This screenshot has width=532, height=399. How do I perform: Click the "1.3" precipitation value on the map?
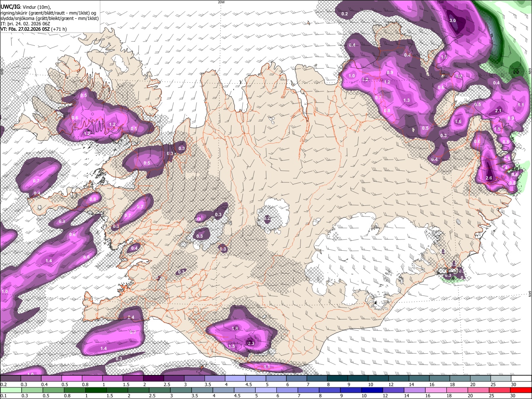(x=406, y=100)
